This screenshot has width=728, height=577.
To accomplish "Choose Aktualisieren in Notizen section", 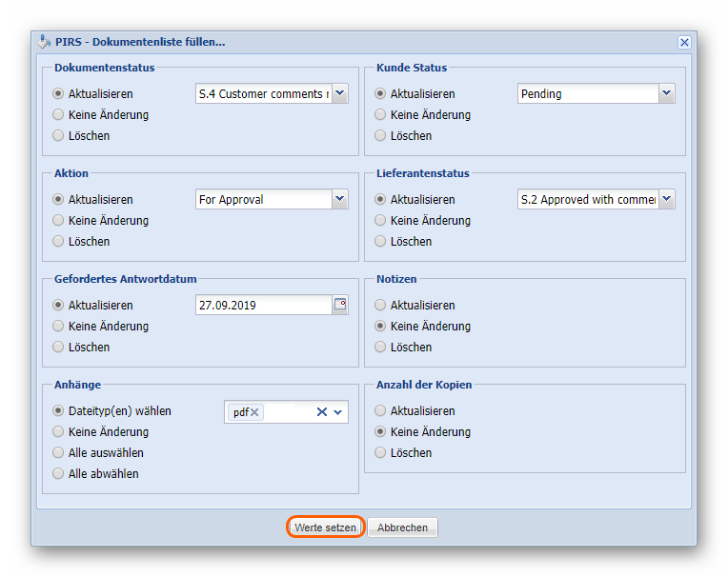I will tap(381, 306).
